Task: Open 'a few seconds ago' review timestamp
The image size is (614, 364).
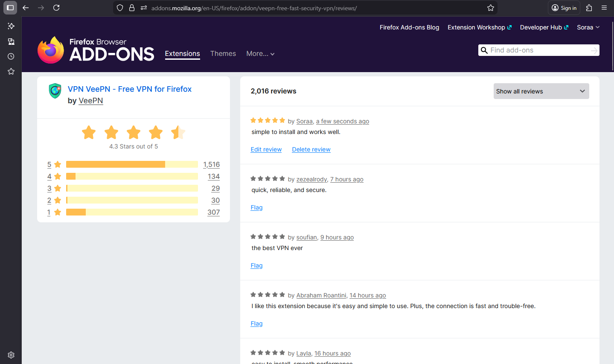Action: tap(343, 121)
